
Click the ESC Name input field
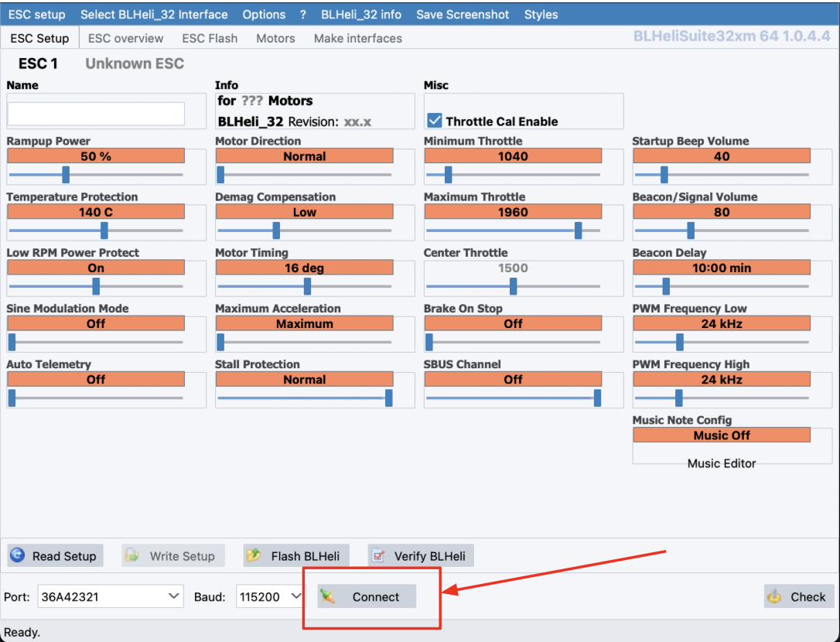[x=96, y=114]
